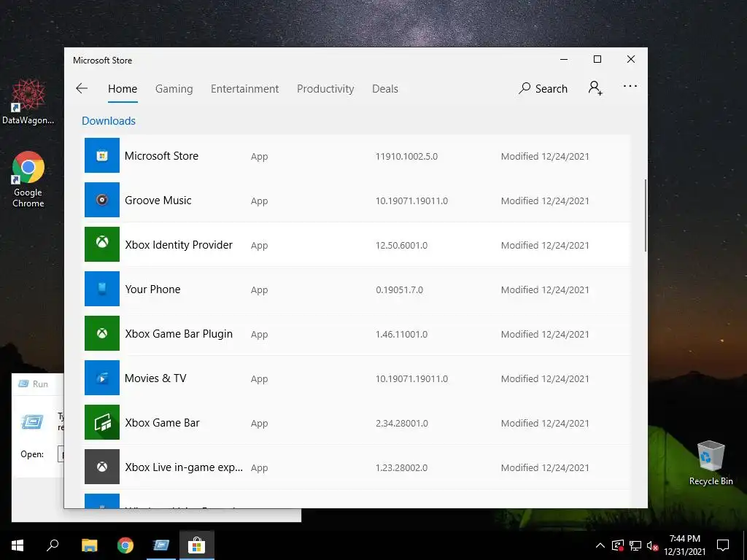The height and width of the screenshot is (560, 747).
Task: Open the Entertainment tab
Action: 245,88
